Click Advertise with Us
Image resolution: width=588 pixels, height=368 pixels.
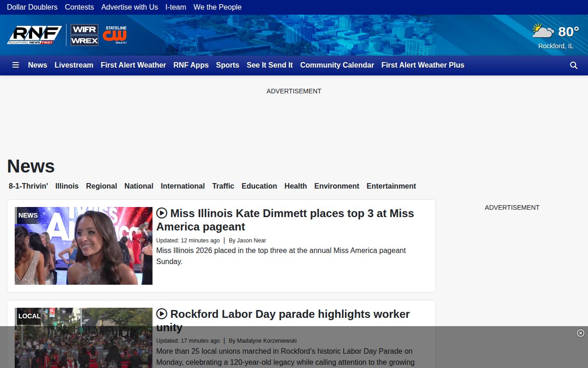pyautogui.click(x=130, y=7)
